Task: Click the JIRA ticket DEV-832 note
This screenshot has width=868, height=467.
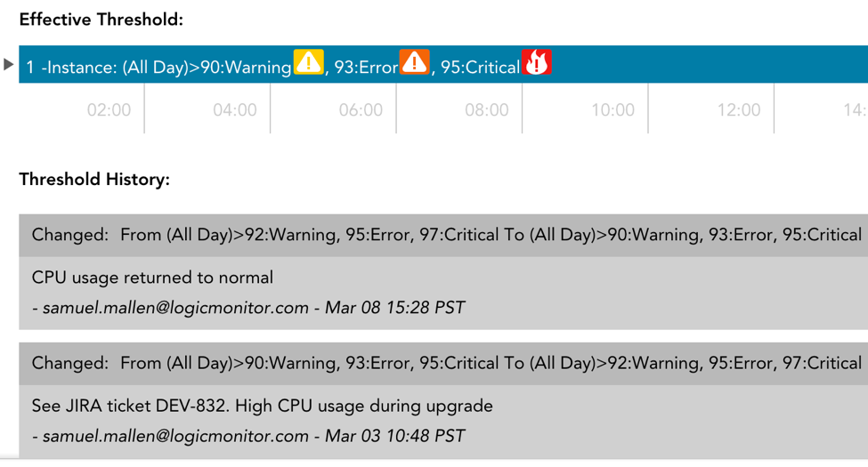Action: point(262,406)
